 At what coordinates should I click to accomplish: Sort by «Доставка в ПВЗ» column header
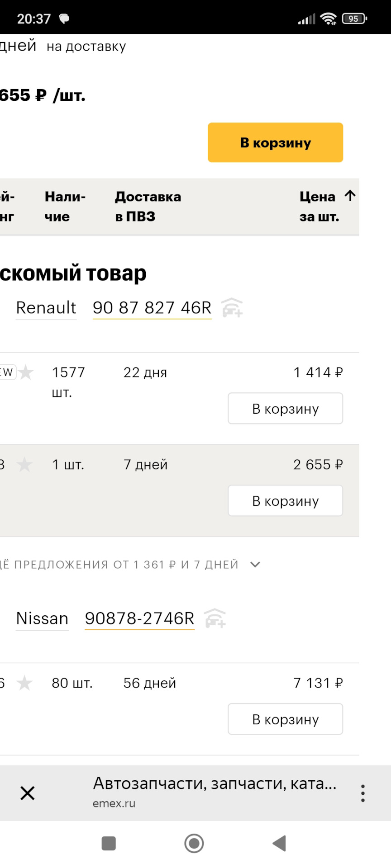coord(148,207)
